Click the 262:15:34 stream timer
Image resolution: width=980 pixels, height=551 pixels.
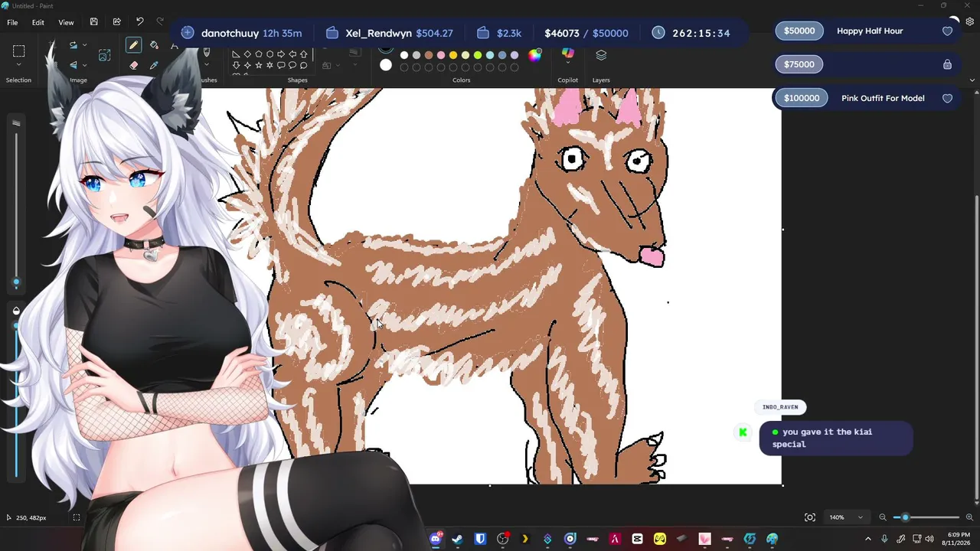(701, 33)
